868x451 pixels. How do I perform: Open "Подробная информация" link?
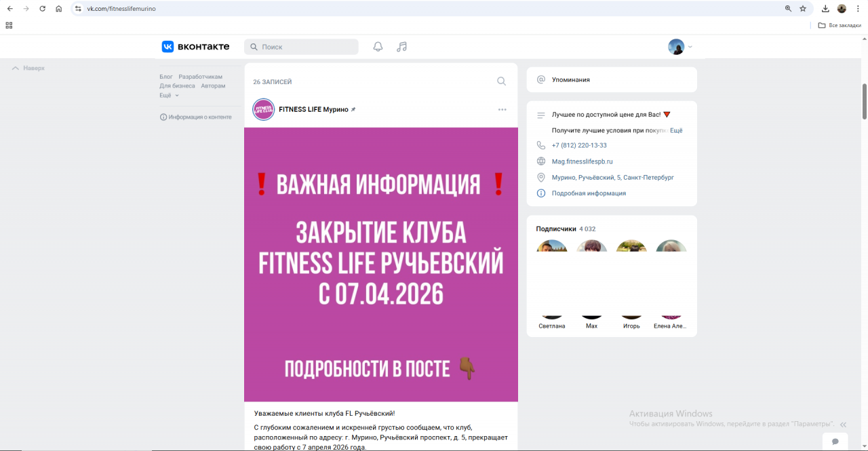pos(589,193)
